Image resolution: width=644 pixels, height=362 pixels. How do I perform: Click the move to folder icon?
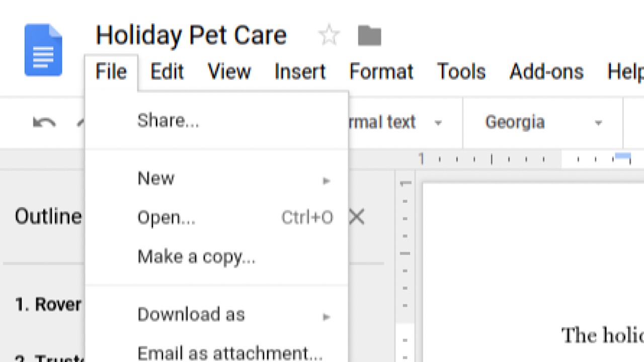pyautogui.click(x=369, y=36)
